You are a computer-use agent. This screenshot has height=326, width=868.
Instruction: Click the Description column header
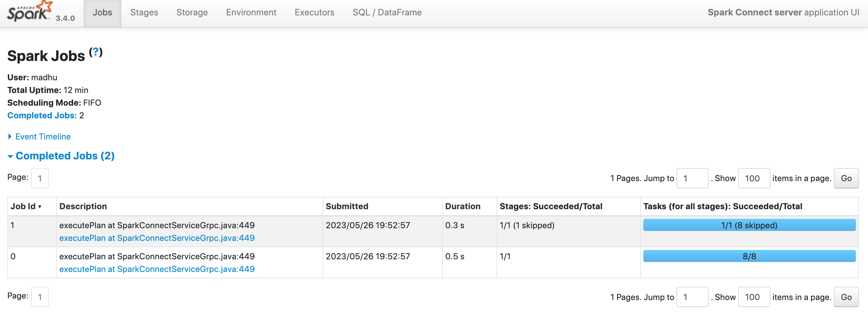point(83,206)
